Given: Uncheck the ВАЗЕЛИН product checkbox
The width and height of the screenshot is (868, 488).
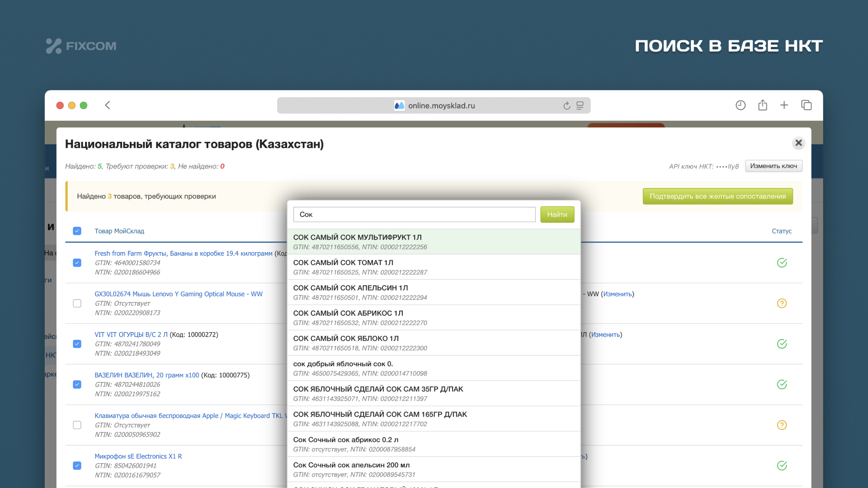Looking at the screenshot, I should 77,385.
